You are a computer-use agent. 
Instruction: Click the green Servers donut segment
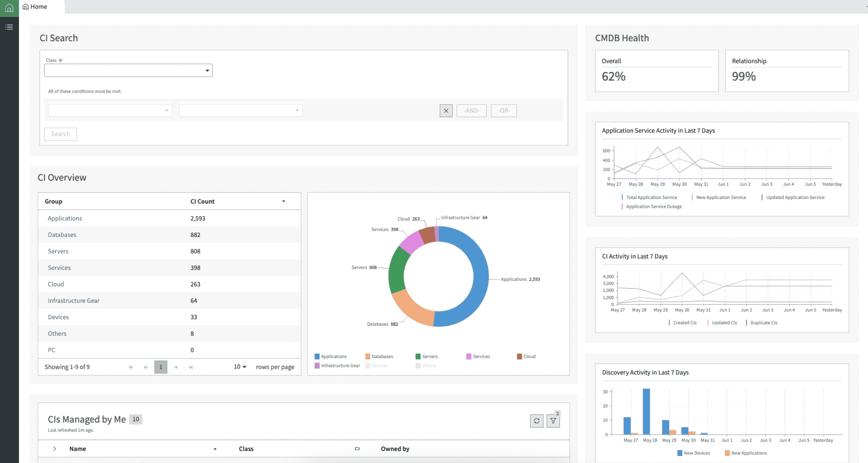pyautogui.click(x=398, y=271)
